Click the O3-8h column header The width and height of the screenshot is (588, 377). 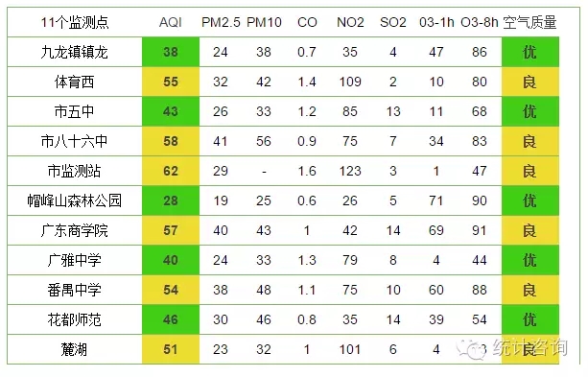[x=480, y=22]
